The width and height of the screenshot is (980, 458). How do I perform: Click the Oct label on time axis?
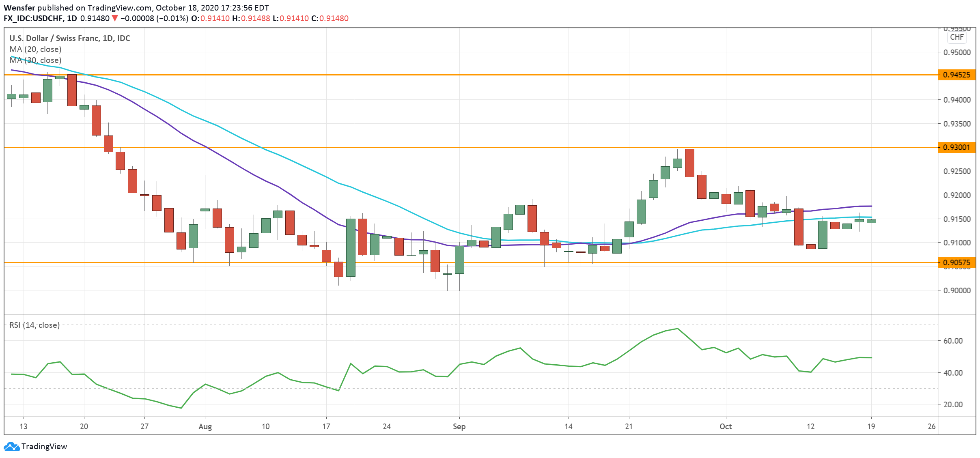pos(725,426)
